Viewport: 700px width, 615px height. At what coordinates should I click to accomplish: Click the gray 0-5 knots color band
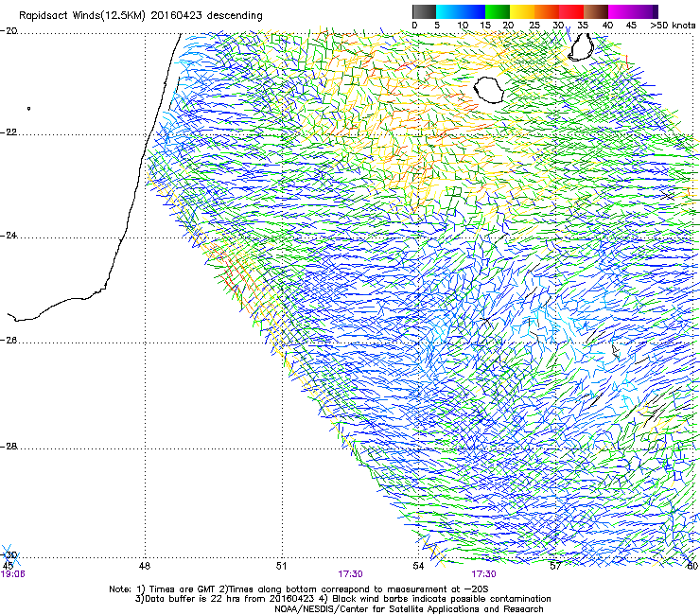[x=424, y=11]
